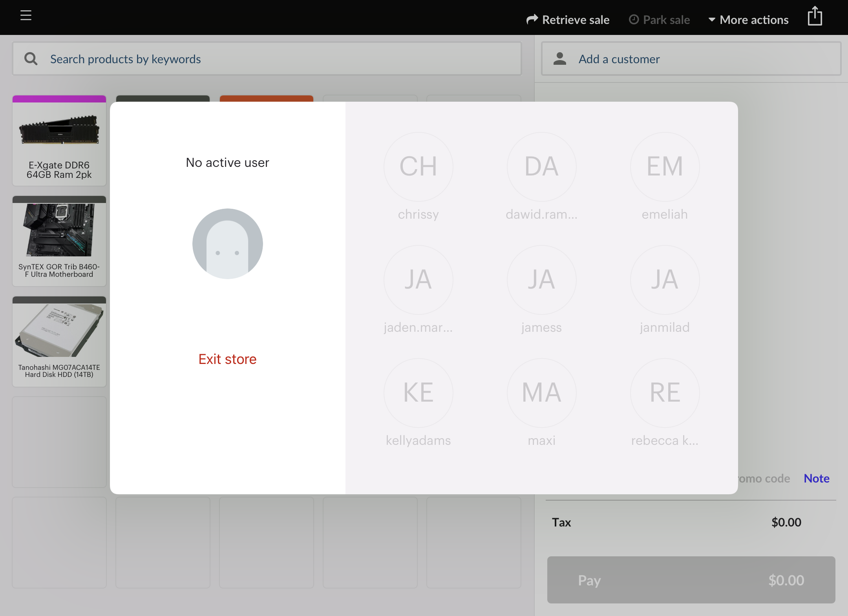
Task: Select the rebecca k... user avatar
Action: coord(665,393)
